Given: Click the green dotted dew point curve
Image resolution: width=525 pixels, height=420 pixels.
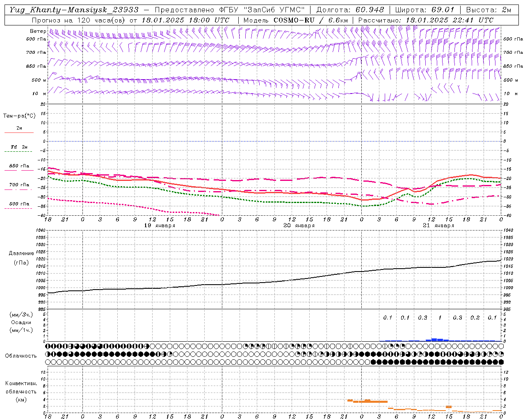Looking at the screenshot, I should pyautogui.click(x=275, y=202).
